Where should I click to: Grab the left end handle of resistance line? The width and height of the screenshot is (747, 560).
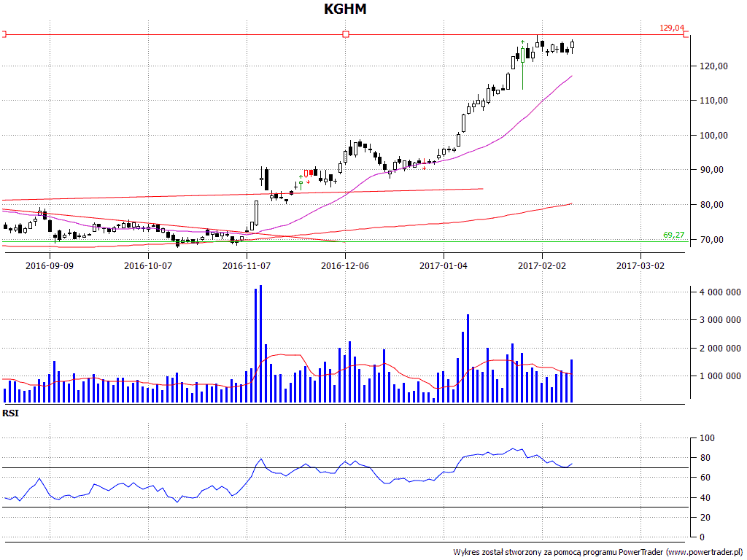[4, 34]
